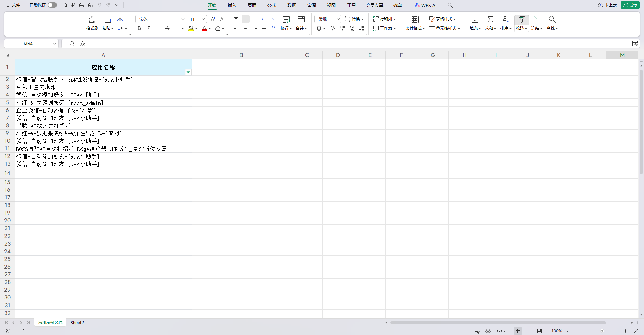Apply percent style to cell
Viewport: 644px width, 335px height.
pyautogui.click(x=333, y=28)
